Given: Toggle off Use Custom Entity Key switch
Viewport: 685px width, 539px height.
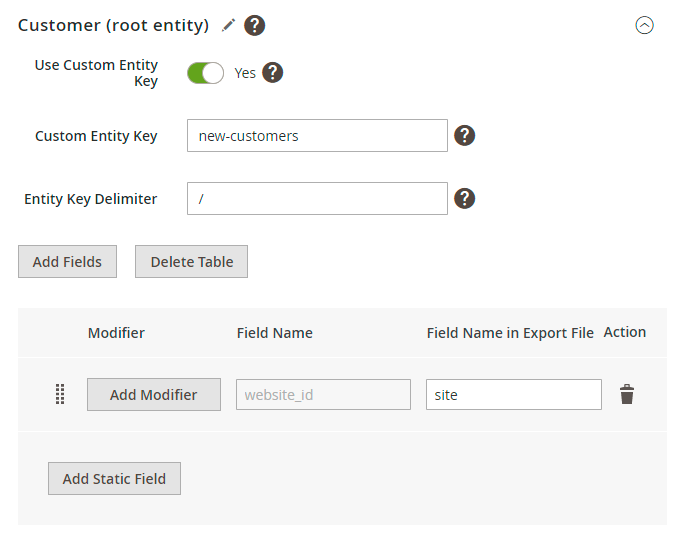Looking at the screenshot, I should pyautogui.click(x=205, y=73).
